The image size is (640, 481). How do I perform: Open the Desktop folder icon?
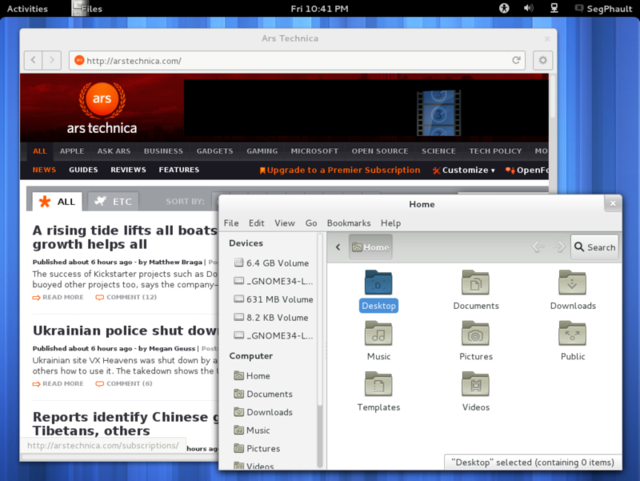coord(378,283)
